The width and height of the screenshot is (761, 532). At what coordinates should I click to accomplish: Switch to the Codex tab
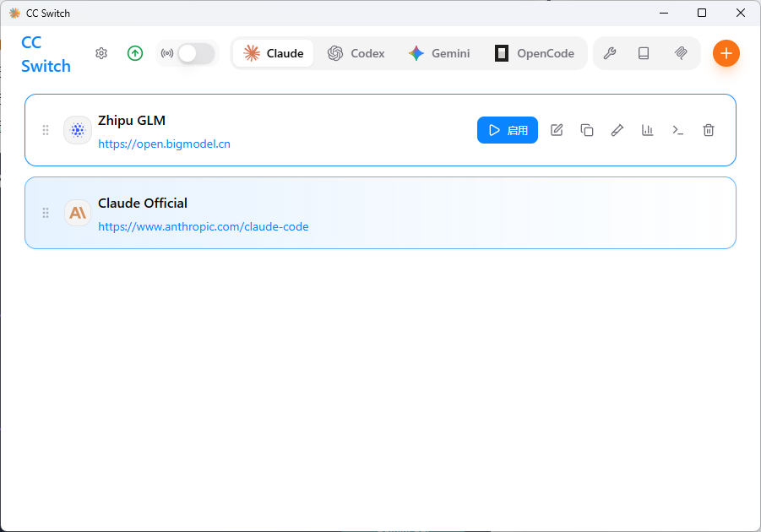(356, 53)
